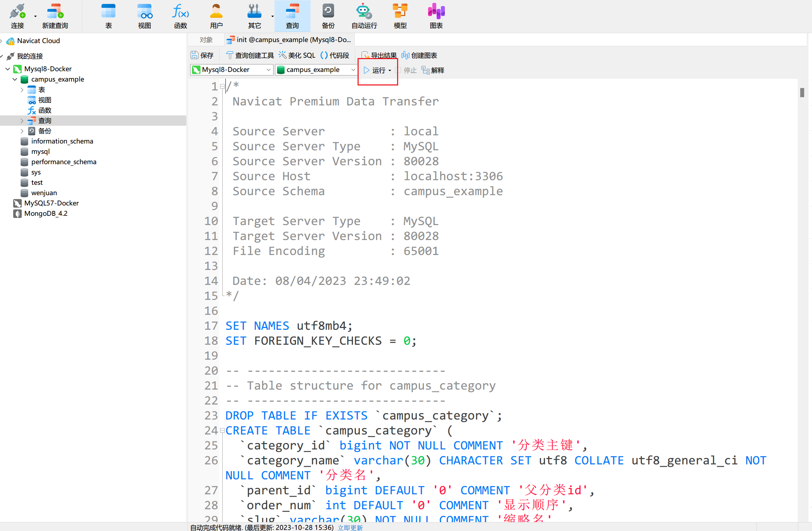Open the Run (运行) dropdown arrow
Image resolution: width=812 pixels, height=531 pixels.
(x=390, y=71)
